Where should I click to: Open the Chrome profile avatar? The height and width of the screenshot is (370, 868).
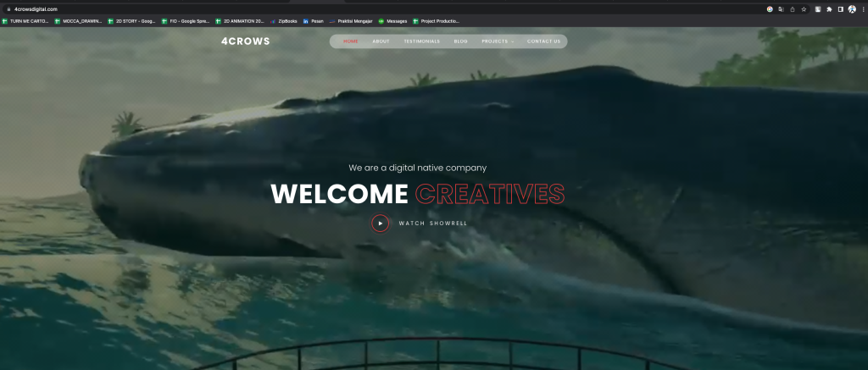(851, 8)
